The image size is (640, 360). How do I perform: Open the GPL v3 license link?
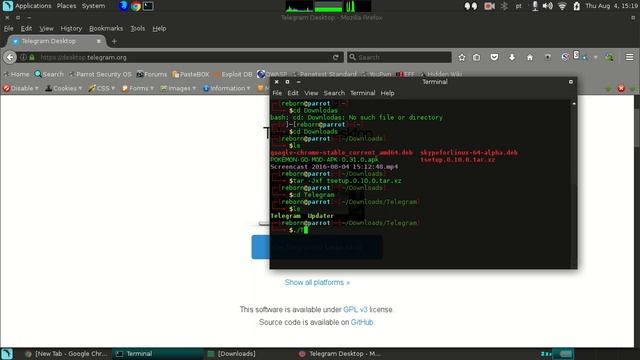coord(355,310)
